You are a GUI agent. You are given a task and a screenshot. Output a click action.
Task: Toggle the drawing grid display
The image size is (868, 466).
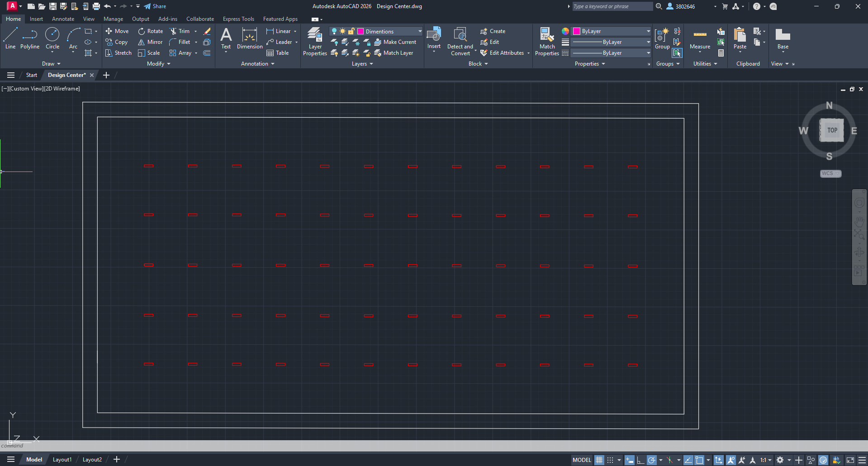599,460
